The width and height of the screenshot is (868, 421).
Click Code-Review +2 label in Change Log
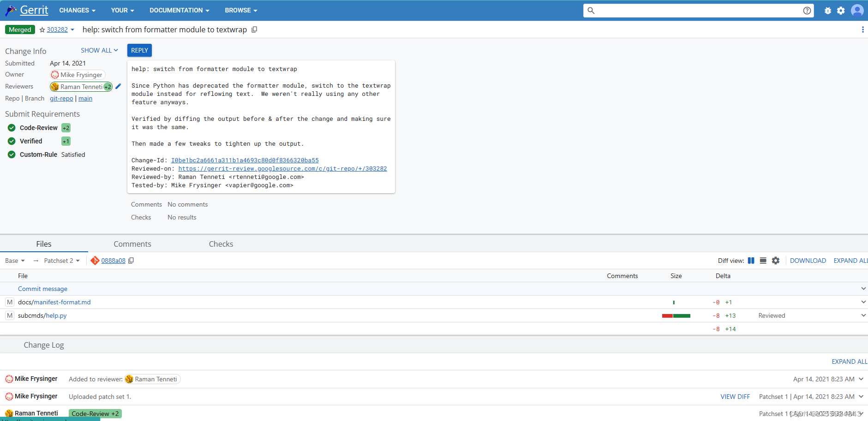coord(95,414)
